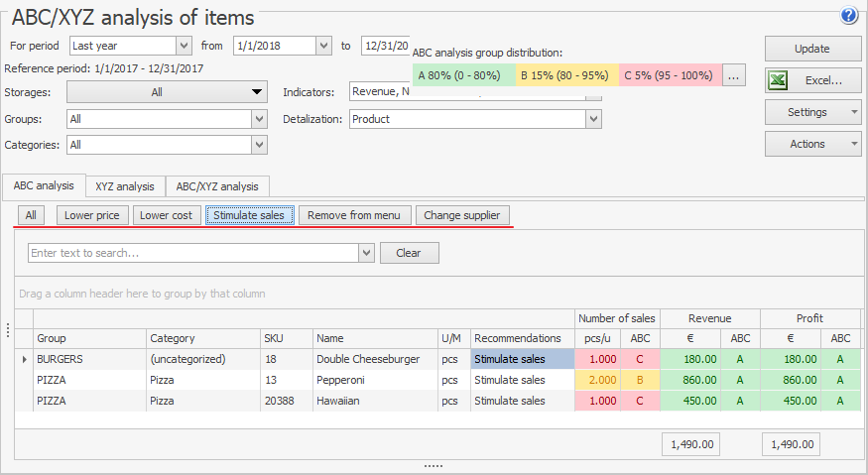Click the ellipsis button beside group distribution

coord(733,75)
